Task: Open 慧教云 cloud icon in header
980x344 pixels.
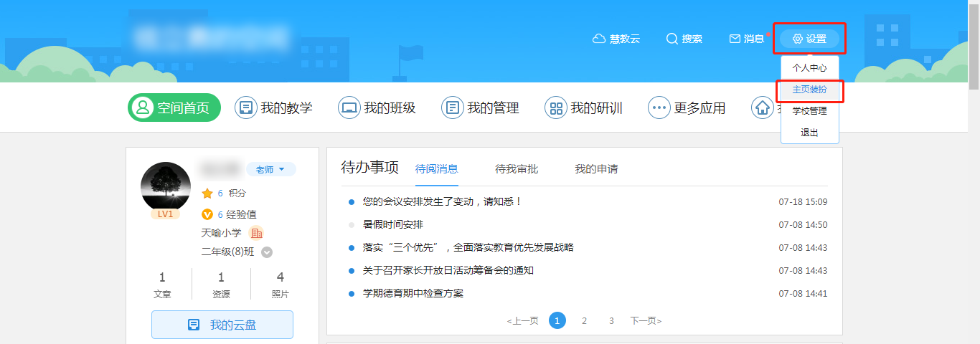Action: point(599,39)
